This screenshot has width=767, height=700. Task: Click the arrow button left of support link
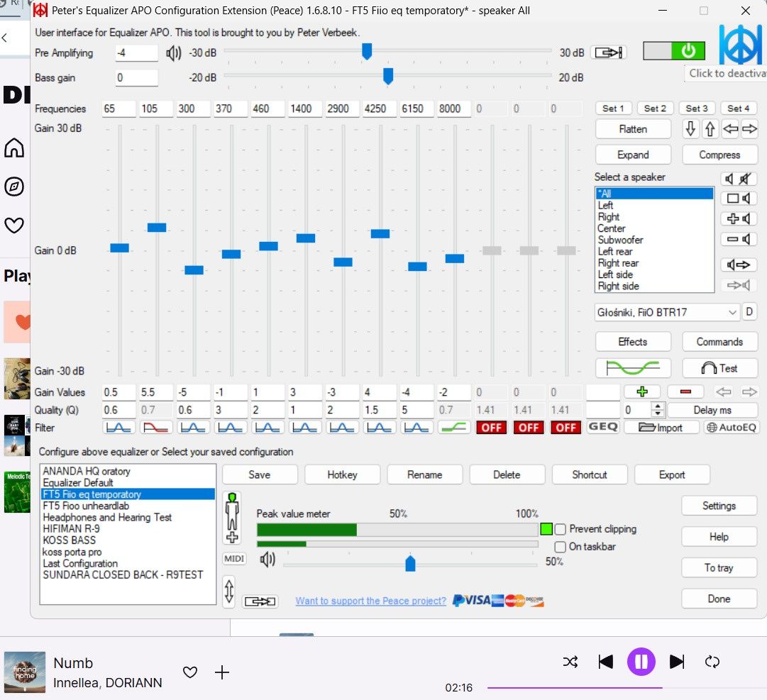tap(260, 601)
